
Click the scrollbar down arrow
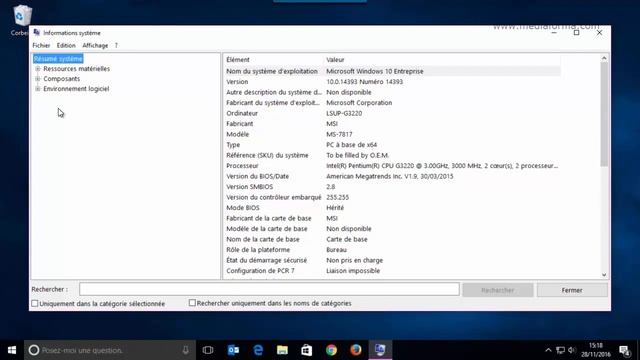pos(604,275)
